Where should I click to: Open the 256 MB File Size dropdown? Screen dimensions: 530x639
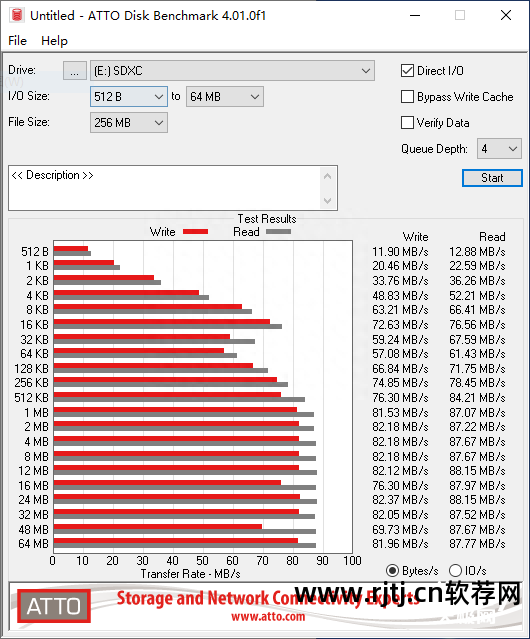click(x=129, y=123)
